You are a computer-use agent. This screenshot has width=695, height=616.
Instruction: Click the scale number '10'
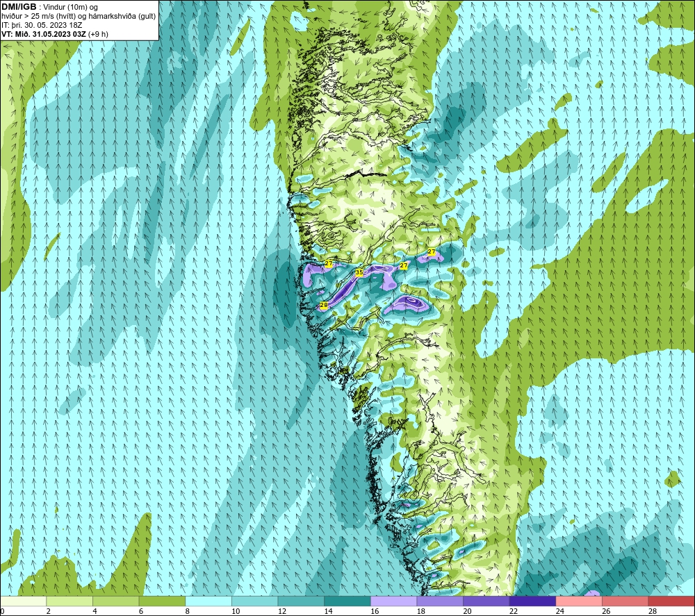coord(236,611)
